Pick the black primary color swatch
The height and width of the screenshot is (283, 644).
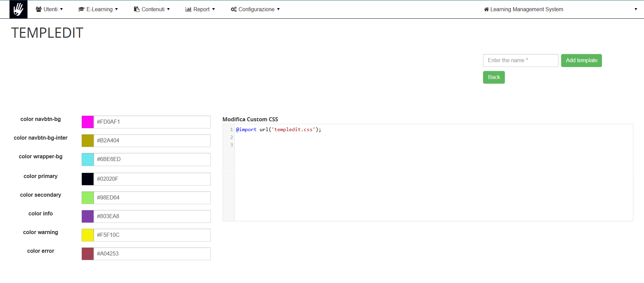click(88, 179)
